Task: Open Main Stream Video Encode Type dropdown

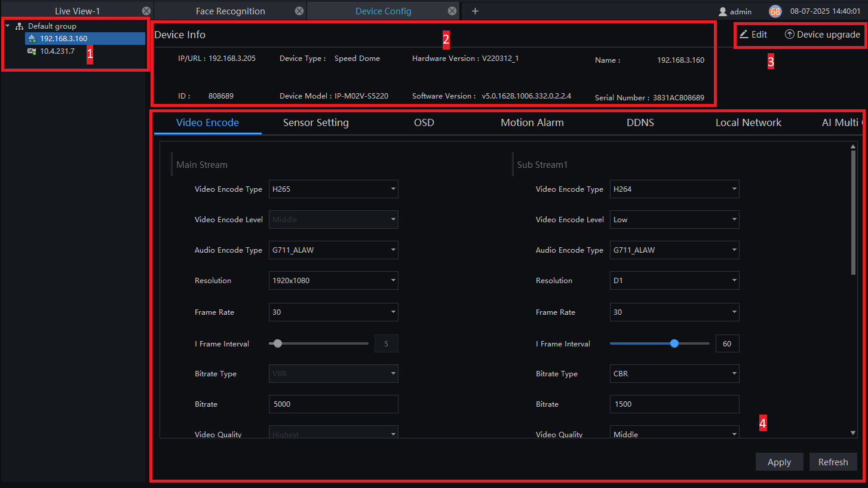Action: [x=333, y=189]
